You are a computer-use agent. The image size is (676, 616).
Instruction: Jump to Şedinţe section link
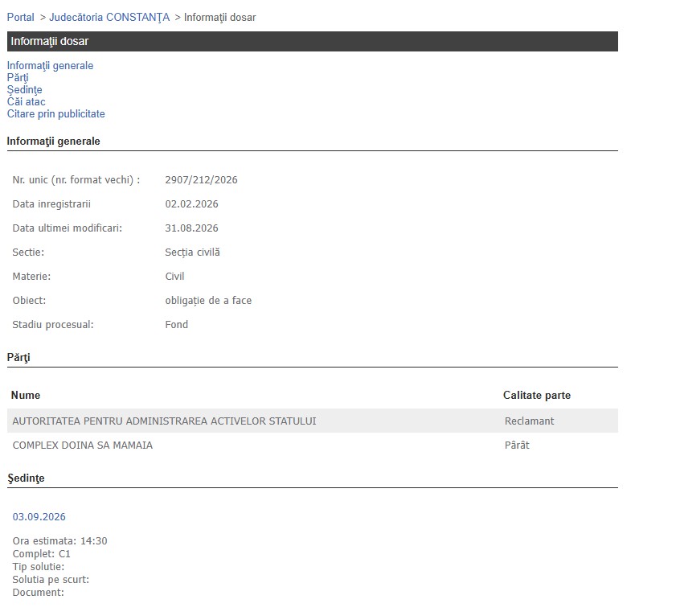click(x=25, y=90)
